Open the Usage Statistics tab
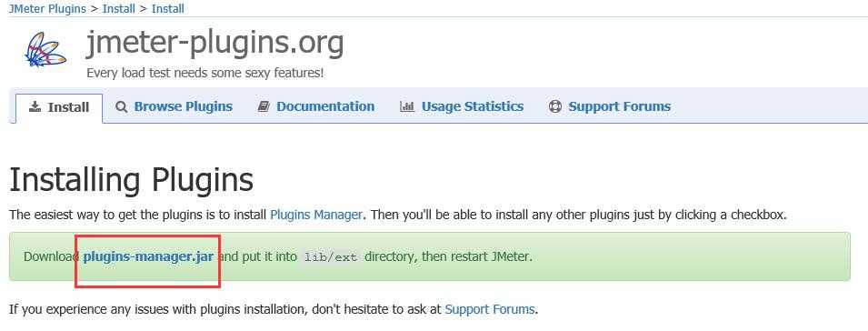868x331 pixels. pos(473,106)
